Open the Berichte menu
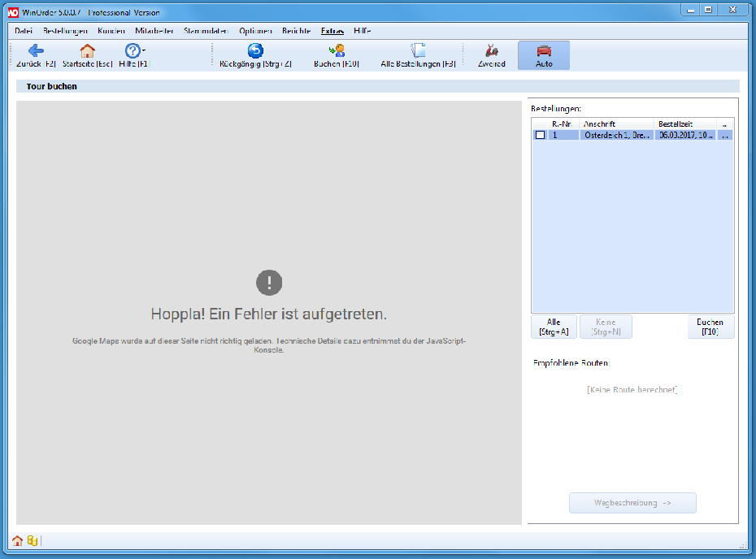The image size is (756, 559). pos(297,31)
